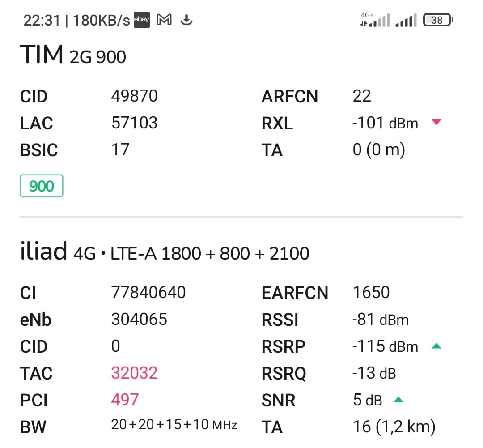The image size is (483, 448).
Task: Tap the 4G+ signal strength icon
Action: coord(375,20)
